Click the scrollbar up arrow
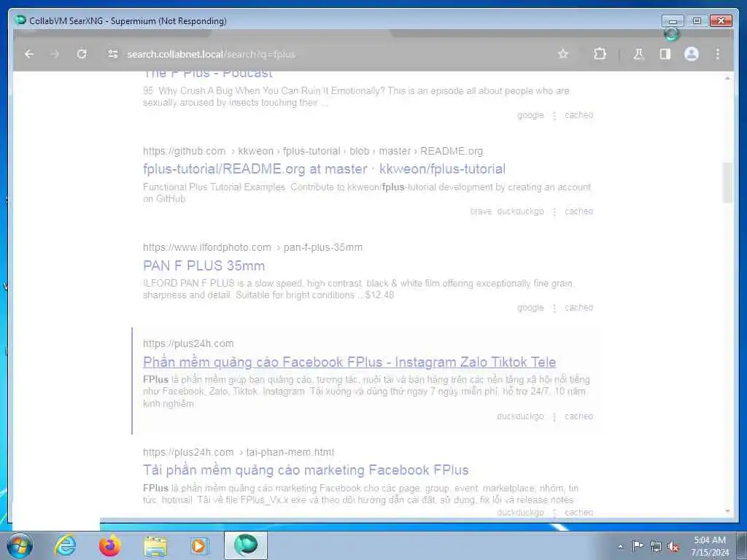The image size is (747, 560). tap(727, 77)
